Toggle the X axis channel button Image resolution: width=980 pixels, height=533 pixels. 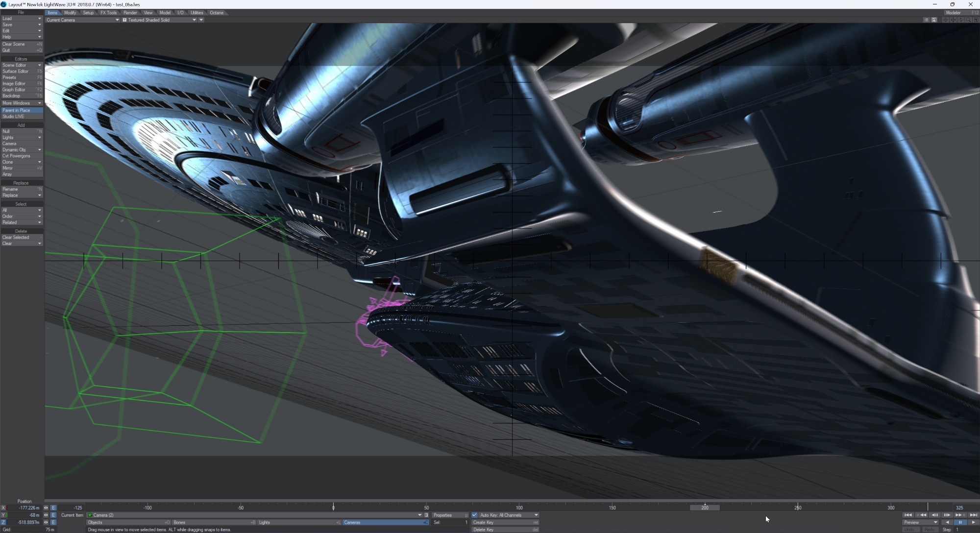click(x=3, y=508)
